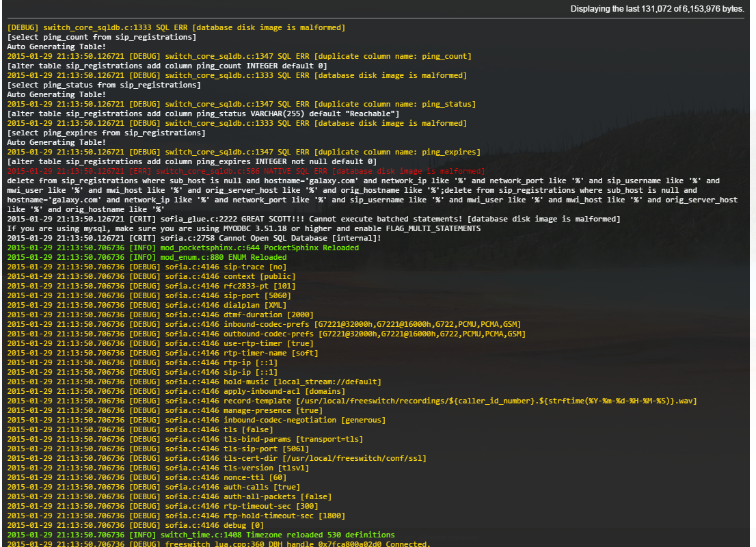
Task: Click the 'tls [false]' log line
Action: (x=140, y=430)
